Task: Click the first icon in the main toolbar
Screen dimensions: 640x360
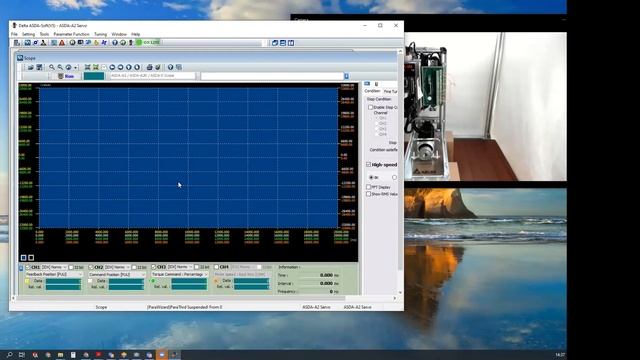Action: coord(17,42)
